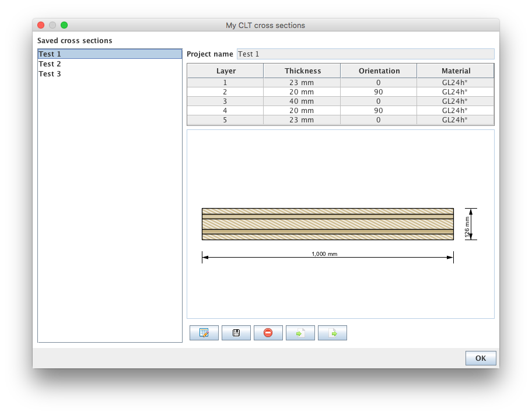Screen dimensions: 532x415
Task: Select the 40 mm thickness cell
Action: 302,101
